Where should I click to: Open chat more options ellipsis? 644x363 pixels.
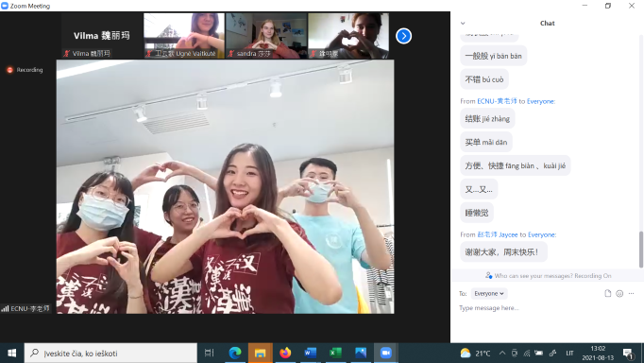[632, 293]
